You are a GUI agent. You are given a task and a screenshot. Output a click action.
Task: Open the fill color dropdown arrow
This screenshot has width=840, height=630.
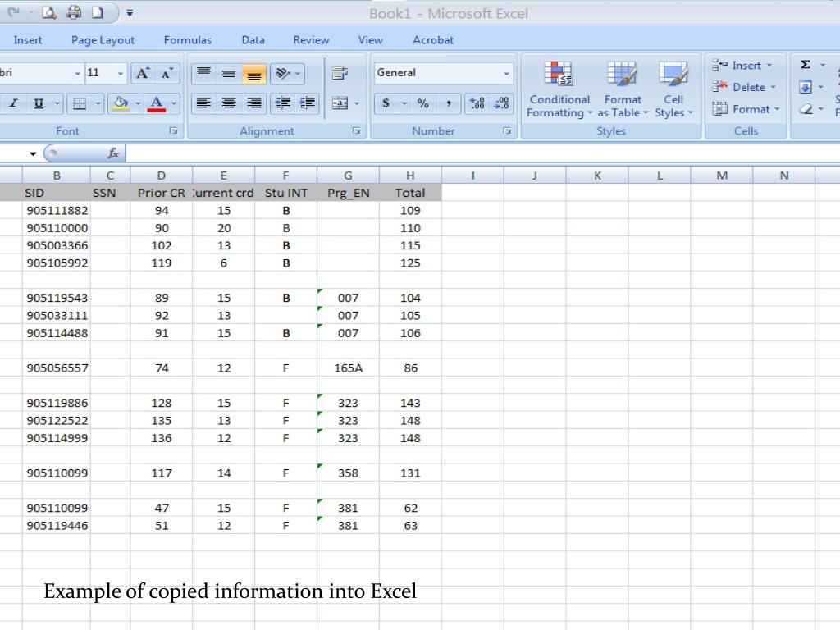138,103
